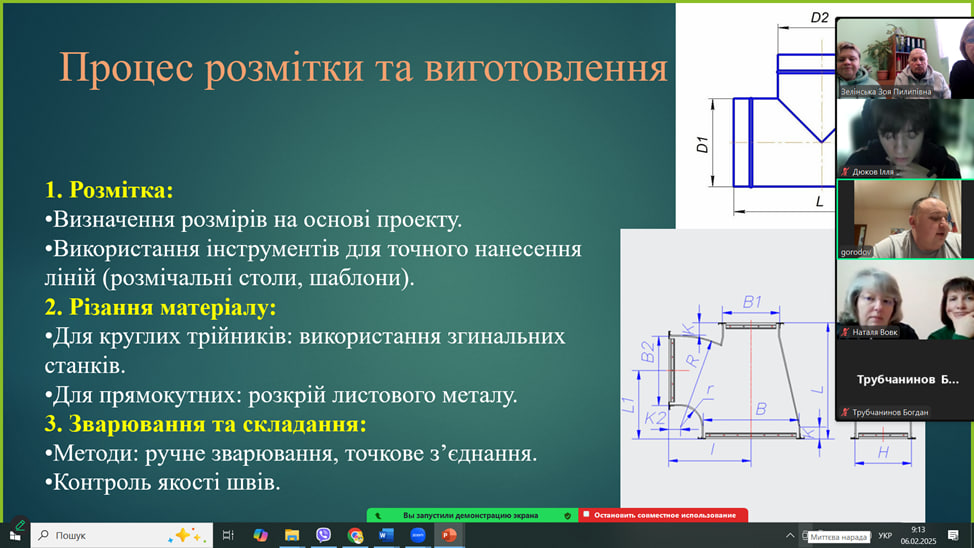Switch to PowerPoint in the taskbar
Viewport: 974px width, 548px height.
448,536
